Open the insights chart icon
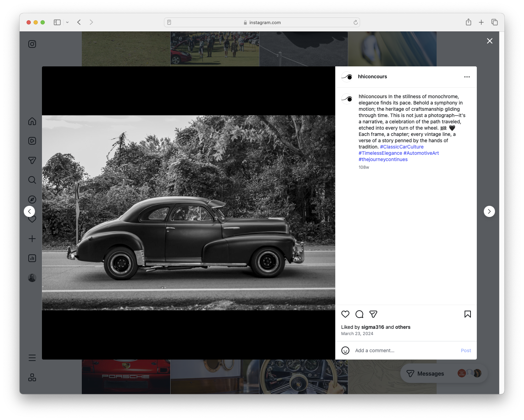The height and width of the screenshot is (420, 524). pyautogui.click(x=32, y=258)
